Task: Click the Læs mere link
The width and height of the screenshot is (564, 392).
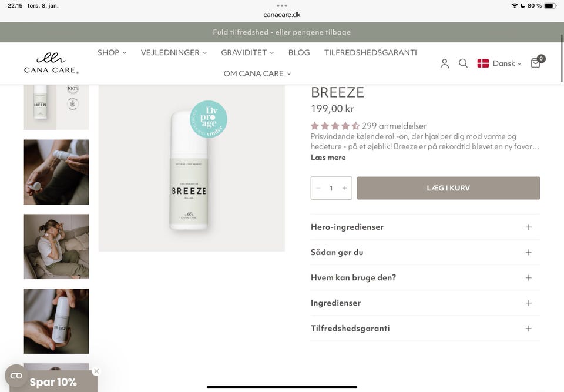Action: (x=328, y=158)
